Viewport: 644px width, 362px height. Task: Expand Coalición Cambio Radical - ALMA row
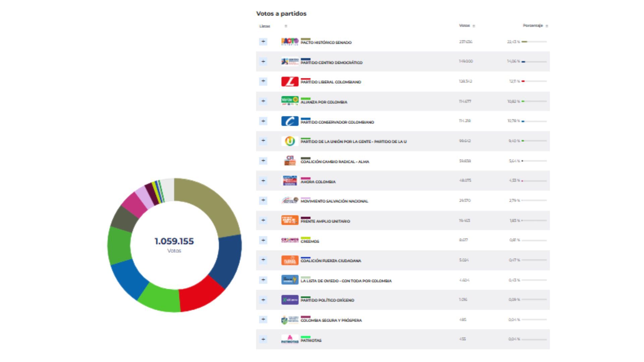tap(263, 161)
